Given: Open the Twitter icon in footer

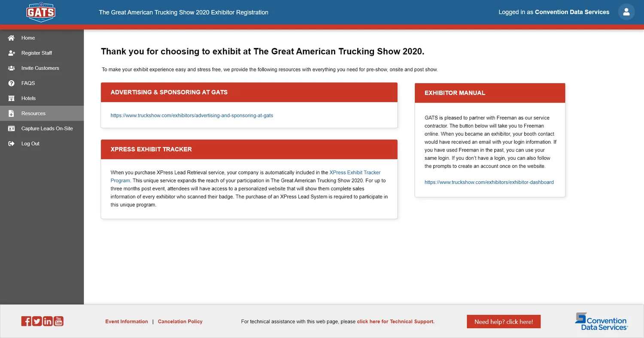Looking at the screenshot, I should [x=37, y=321].
